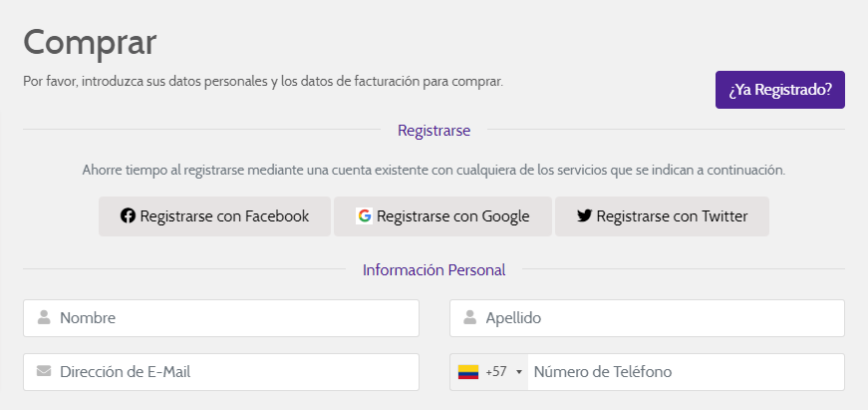Focus the Nombre input field

[x=221, y=318]
